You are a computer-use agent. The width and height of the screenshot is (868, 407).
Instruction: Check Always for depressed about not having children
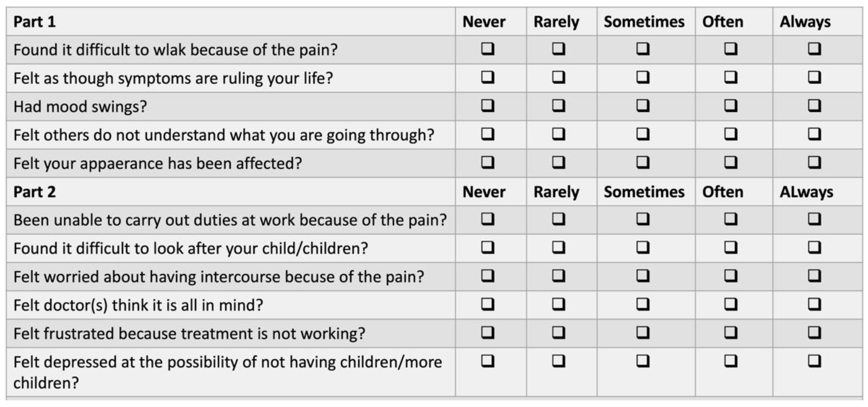(814, 361)
